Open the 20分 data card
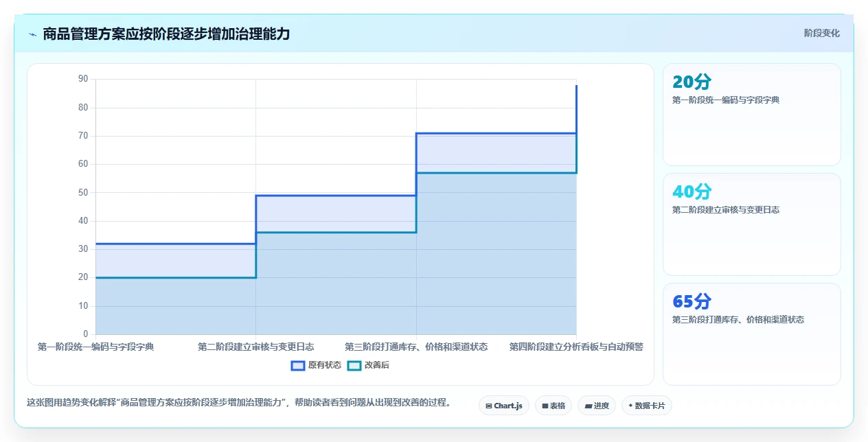Image resolution: width=868 pixels, height=442 pixels. point(751,115)
